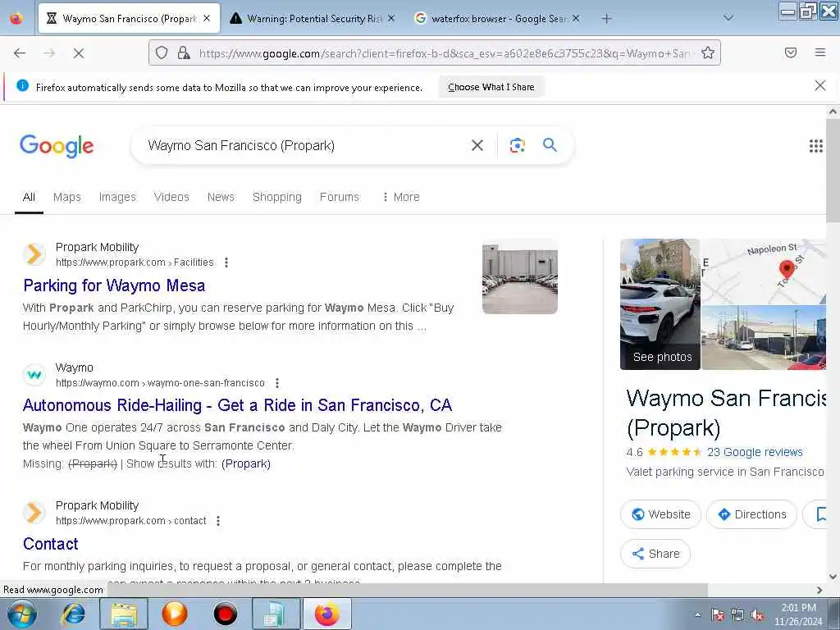Open the red record app on taskbar
This screenshot has width=840, height=630.
coord(225,614)
